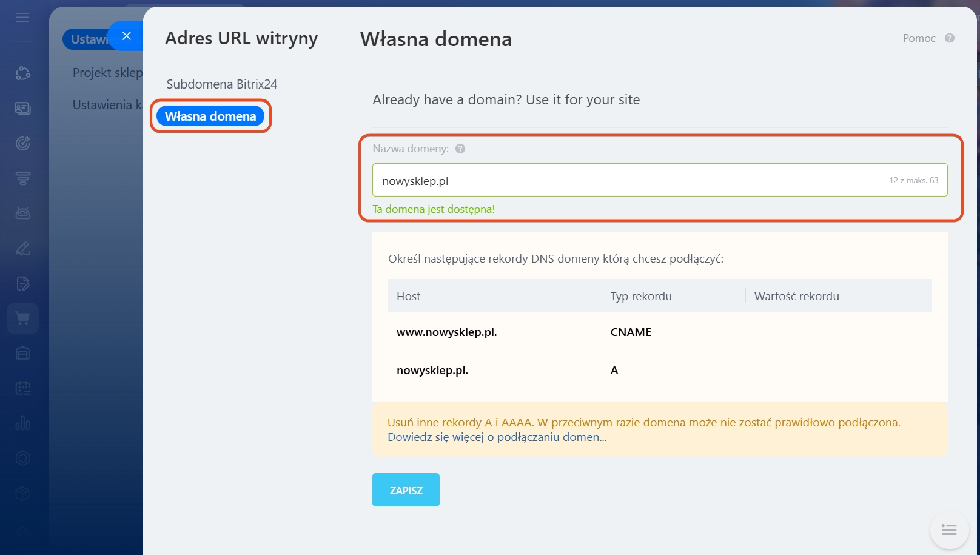Screen dimensions: 980x555
Task: Open the contact card sidebar icon
Action: [x=22, y=108]
